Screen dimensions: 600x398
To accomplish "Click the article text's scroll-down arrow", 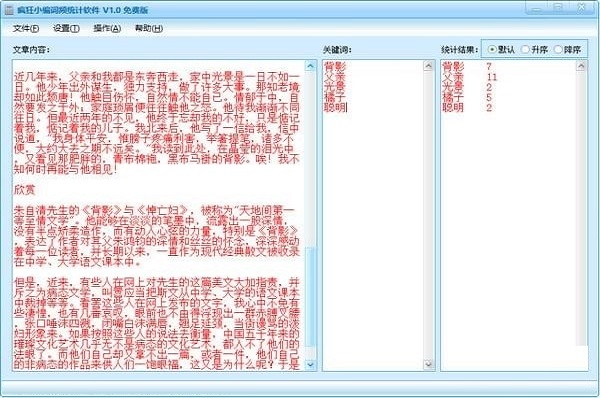I will (x=310, y=365).
